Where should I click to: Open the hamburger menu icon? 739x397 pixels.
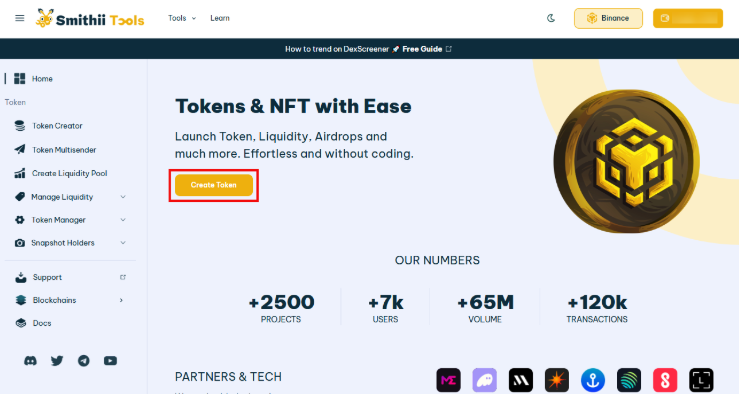pos(19,18)
